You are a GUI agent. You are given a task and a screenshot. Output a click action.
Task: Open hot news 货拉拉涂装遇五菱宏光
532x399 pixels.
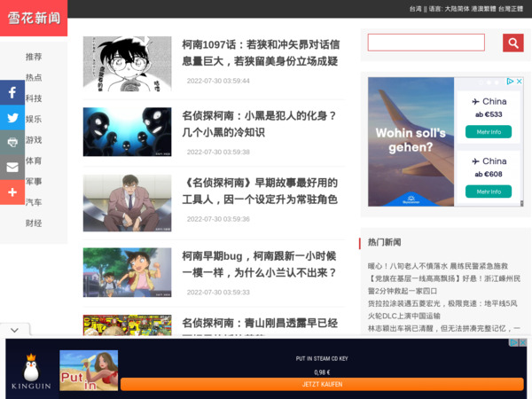(x=442, y=309)
